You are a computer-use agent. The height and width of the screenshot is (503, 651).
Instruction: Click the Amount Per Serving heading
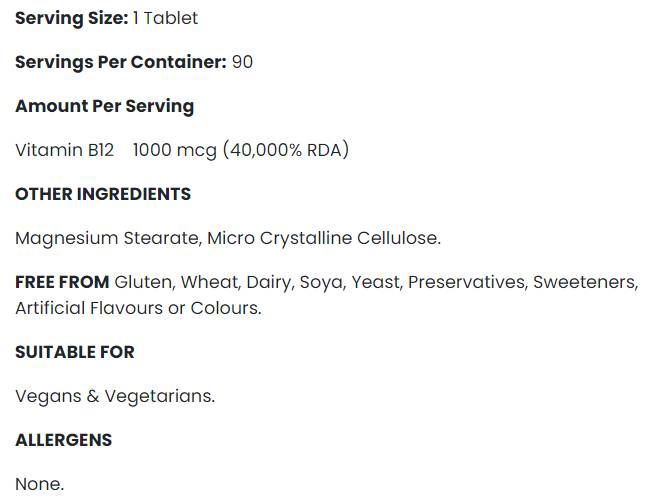pos(104,106)
